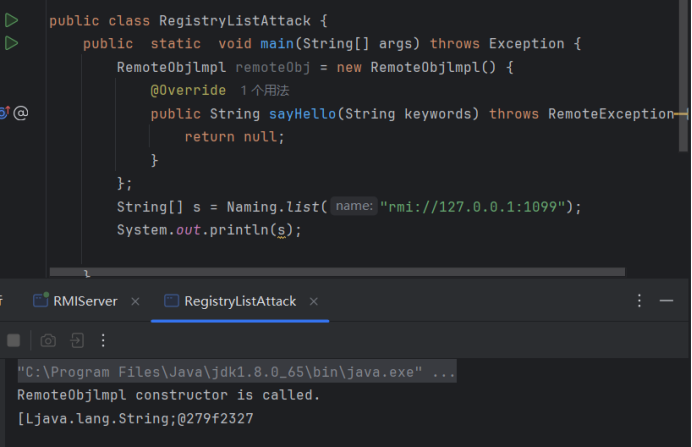Screen dimensions: 692x447
Task: Click the exit arrow icon in run toolbar
Action: click(x=76, y=341)
